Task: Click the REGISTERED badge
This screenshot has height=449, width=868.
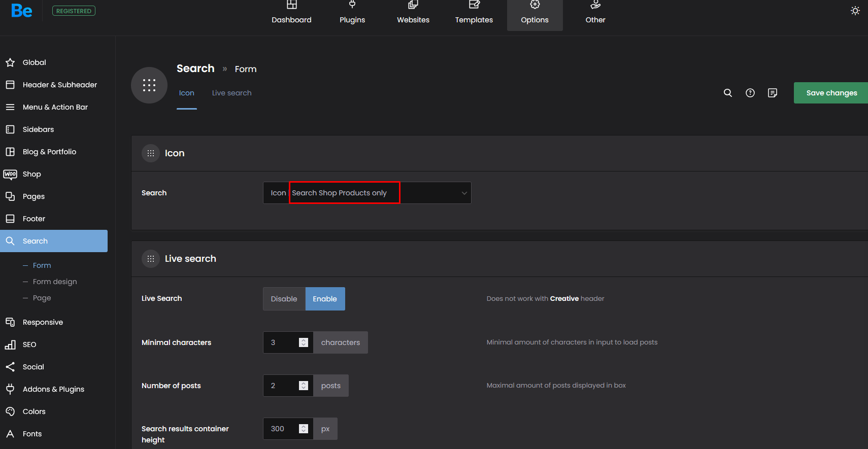Action: point(74,11)
